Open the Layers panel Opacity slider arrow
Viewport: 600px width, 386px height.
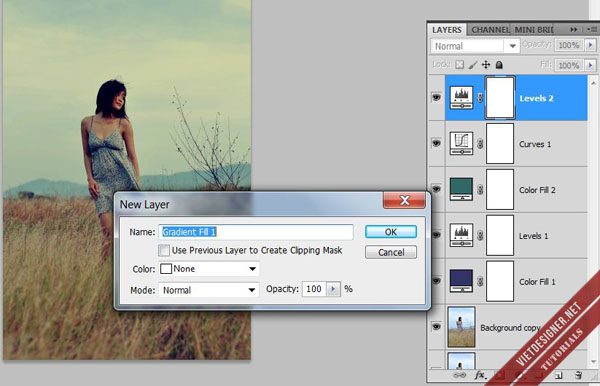[590, 45]
